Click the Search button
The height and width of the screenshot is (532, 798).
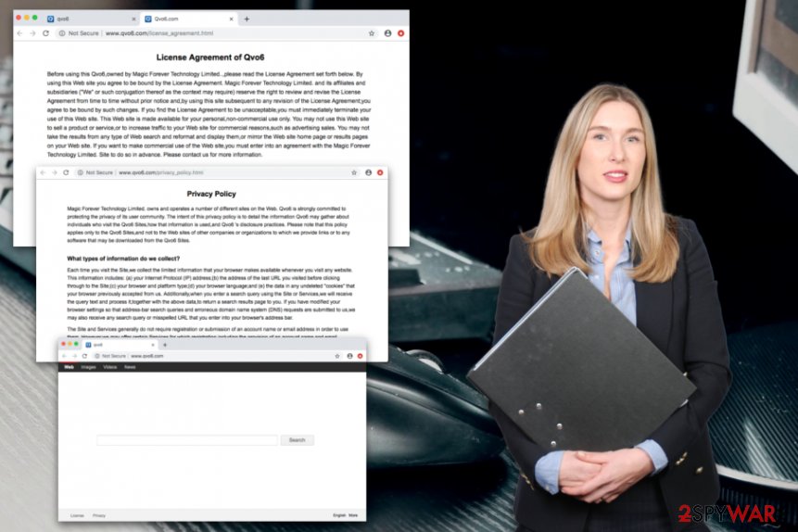(x=298, y=440)
